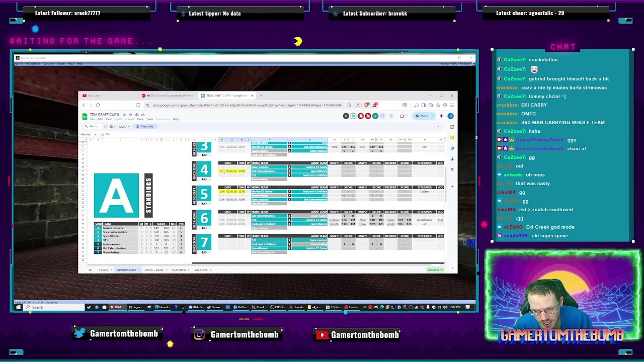Open the Help menu
644x362 pixels.
click(x=176, y=119)
